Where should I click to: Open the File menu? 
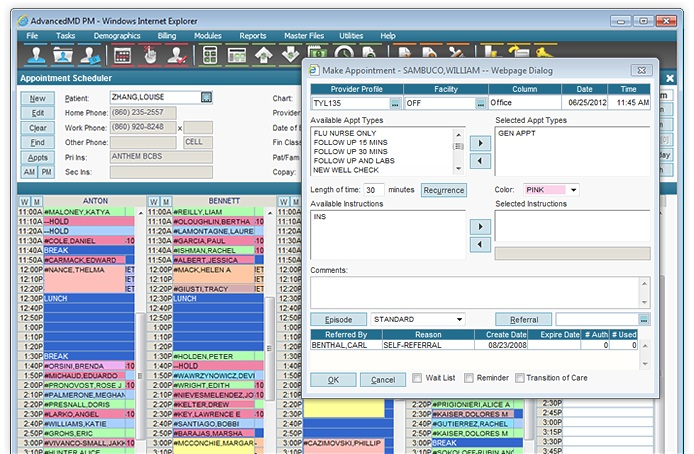click(32, 36)
